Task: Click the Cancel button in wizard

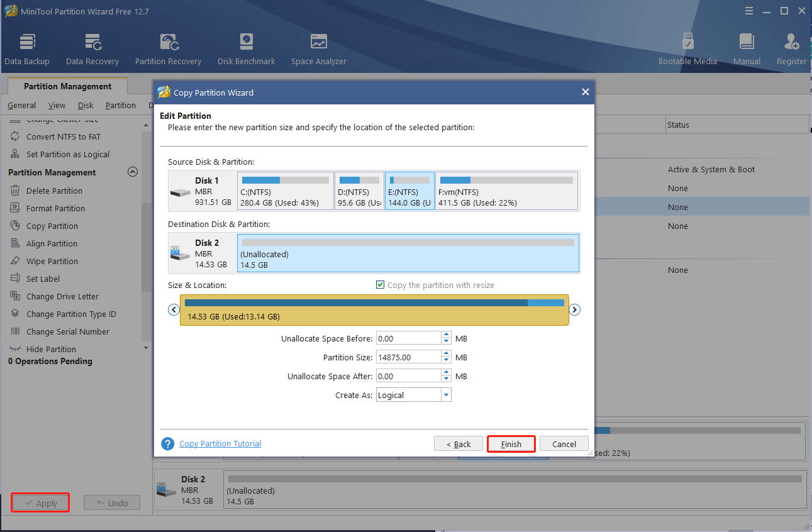Action: tap(564, 444)
